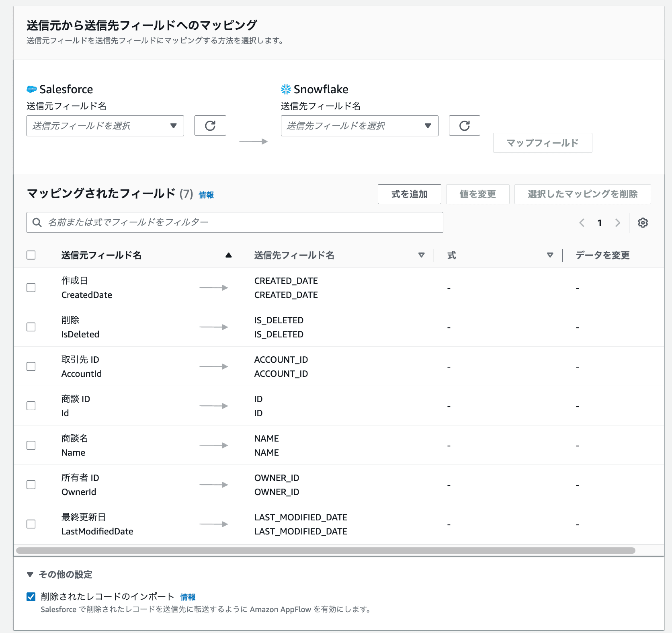Click the 取引先 ID source field label
Image resolution: width=672 pixels, height=633 pixels.
pos(80,360)
